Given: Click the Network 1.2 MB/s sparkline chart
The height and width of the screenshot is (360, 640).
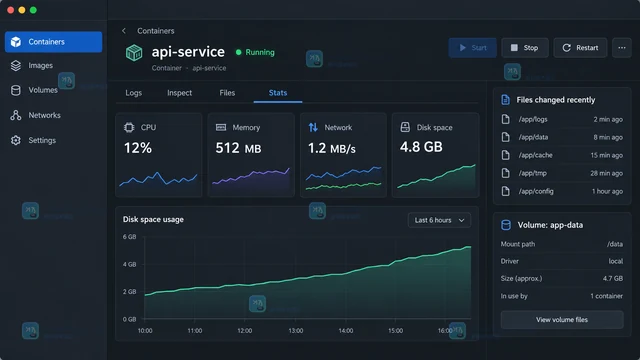Looking at the screenshot, I should coord(343,178).
